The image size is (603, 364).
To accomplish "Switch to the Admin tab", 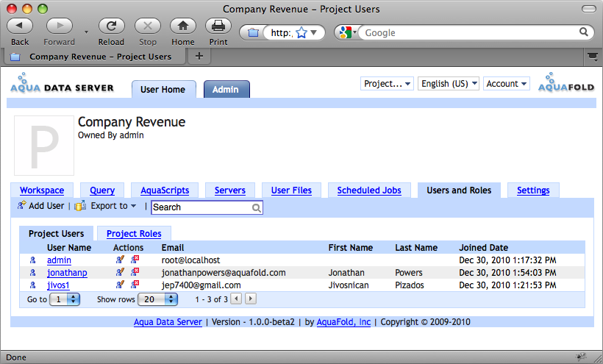I will (226, 89).
